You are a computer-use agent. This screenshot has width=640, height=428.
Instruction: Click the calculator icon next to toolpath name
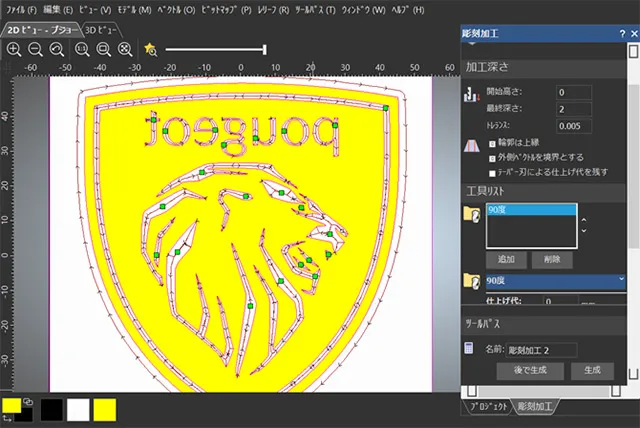pyautogui.click(x=470, y=348)
